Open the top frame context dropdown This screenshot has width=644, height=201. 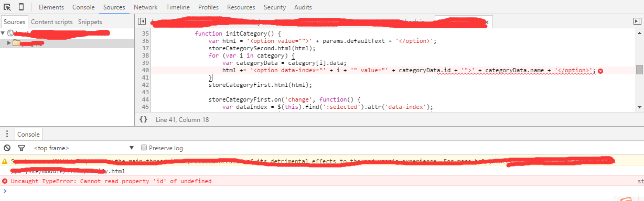click(84, 148)
